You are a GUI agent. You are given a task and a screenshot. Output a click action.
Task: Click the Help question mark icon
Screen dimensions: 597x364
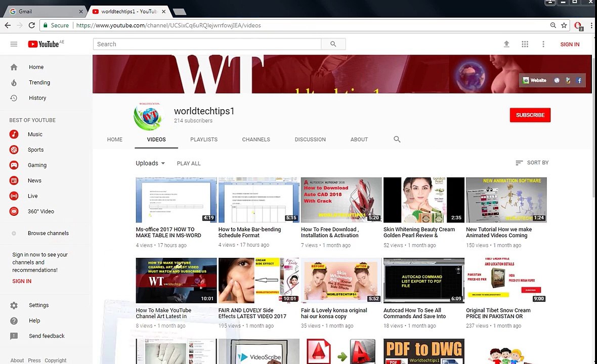tap(14, 321)
